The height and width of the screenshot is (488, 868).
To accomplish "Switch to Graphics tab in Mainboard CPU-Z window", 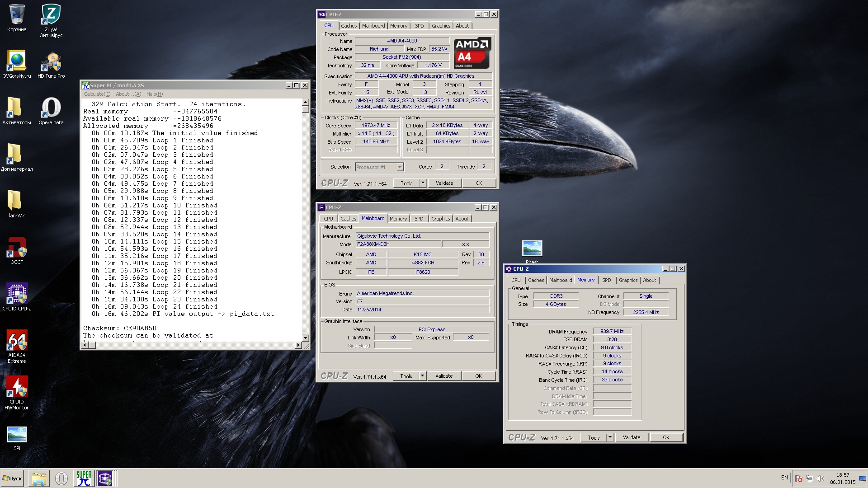I will (x=440, y=219).
